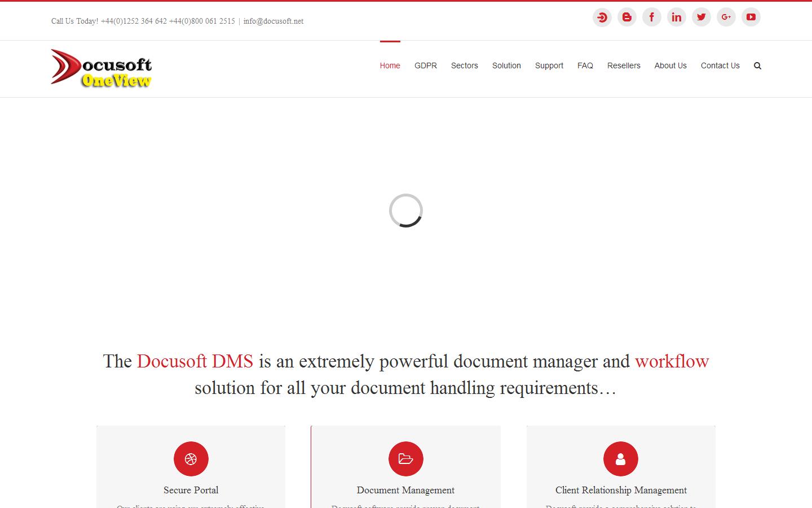Click the Secure Portal round icon
The height and width of the screenshot is (508, 812).
[x=191, y=459]
